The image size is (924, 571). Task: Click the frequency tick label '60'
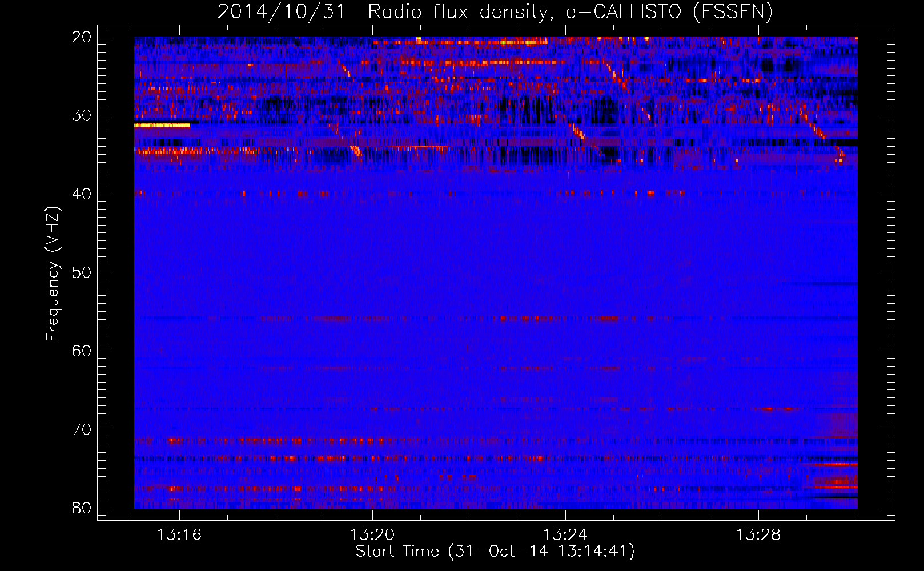pos(82,351)
